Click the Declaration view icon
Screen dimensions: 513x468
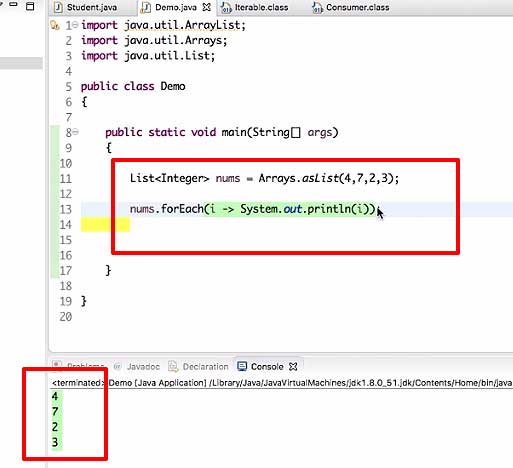click(x=173, y=366)
